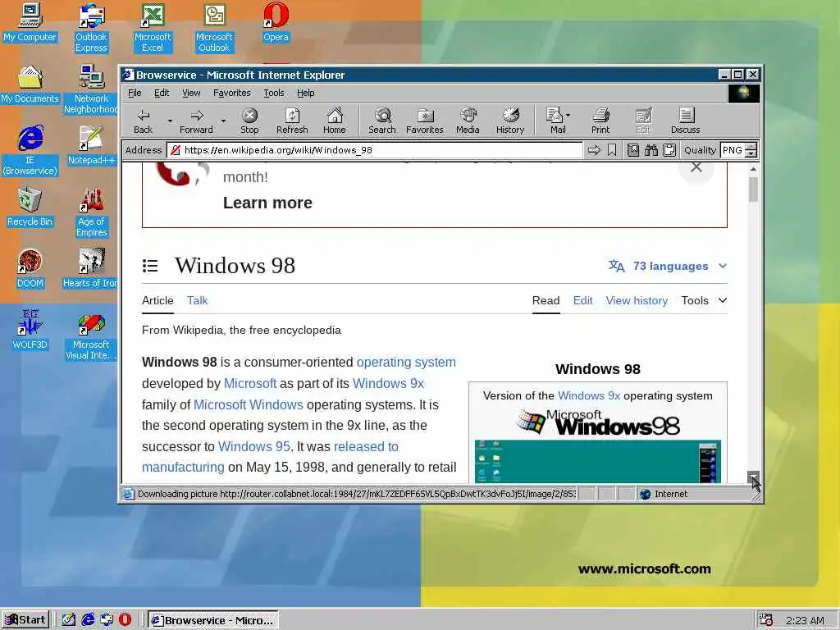This screenshot has height=630, width=840.
Task: Select the Opera desktop icon
Action: tap(276, 23)
